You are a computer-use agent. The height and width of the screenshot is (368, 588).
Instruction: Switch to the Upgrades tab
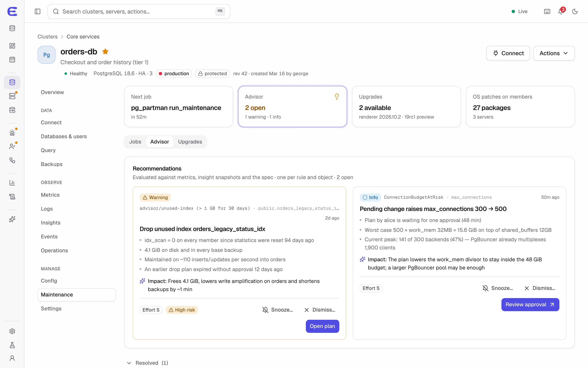pos(190,142)
